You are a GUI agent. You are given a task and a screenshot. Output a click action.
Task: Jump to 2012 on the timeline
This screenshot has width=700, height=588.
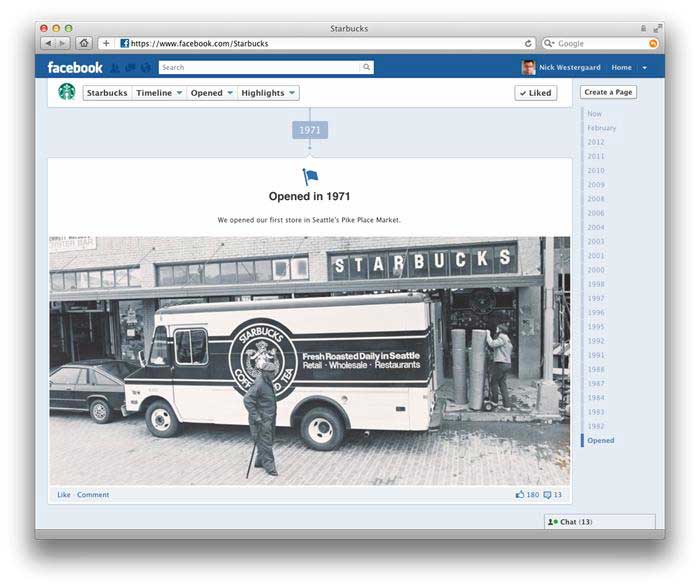tap(596, 142)
